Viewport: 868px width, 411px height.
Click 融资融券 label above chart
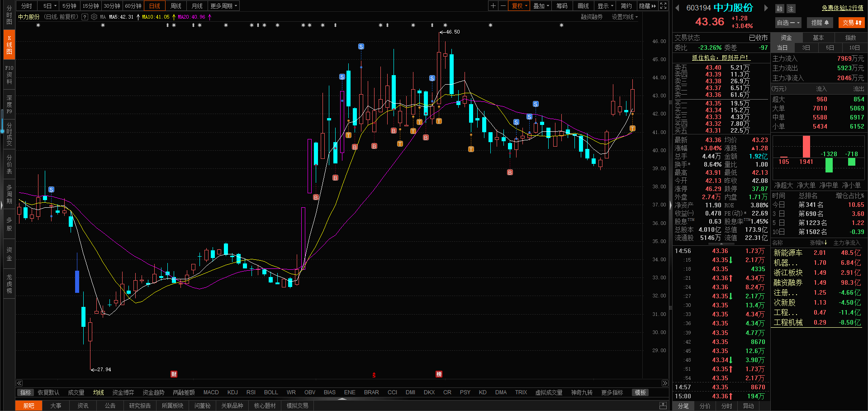pyautogui.click(x=592, y=17)
